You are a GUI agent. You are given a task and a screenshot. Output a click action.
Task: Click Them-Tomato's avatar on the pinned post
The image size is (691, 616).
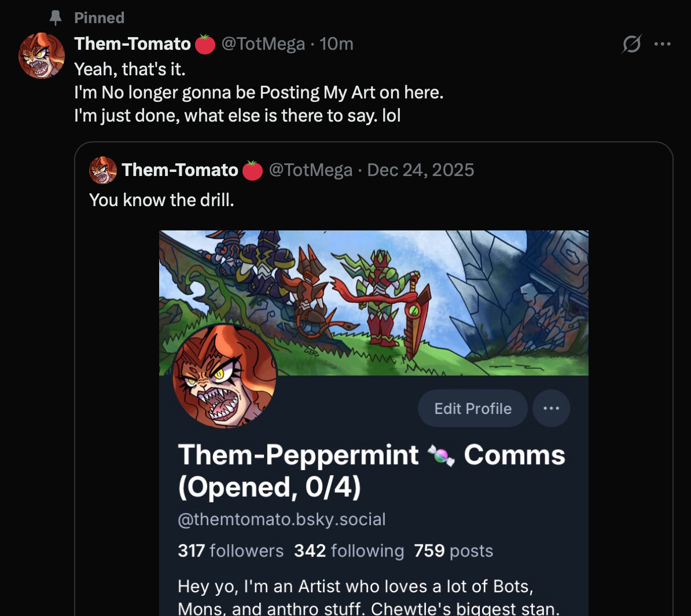41,56
